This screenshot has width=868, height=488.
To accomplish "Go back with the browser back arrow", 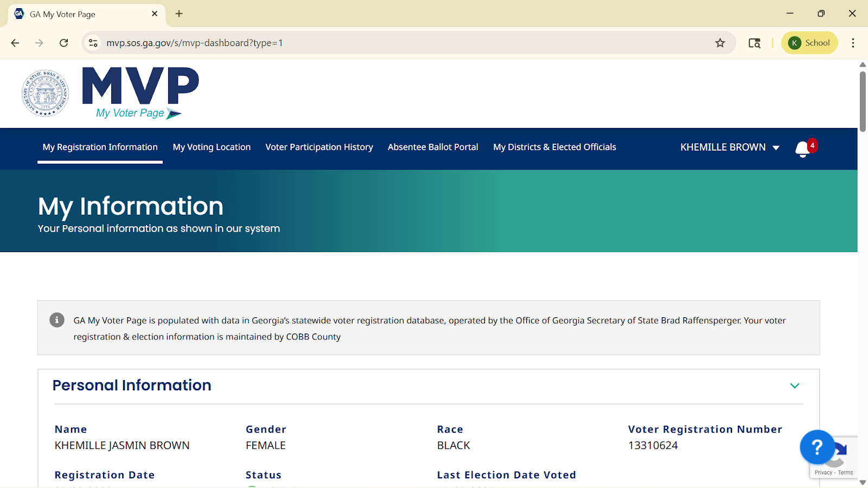I will [15, 43].
